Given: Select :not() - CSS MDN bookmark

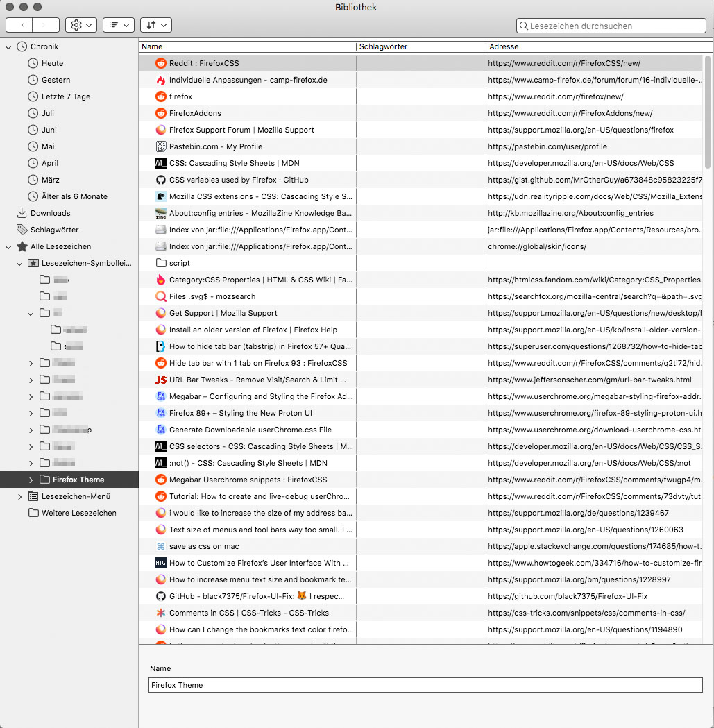Looking at the screenshot, I should coord(247,464).
